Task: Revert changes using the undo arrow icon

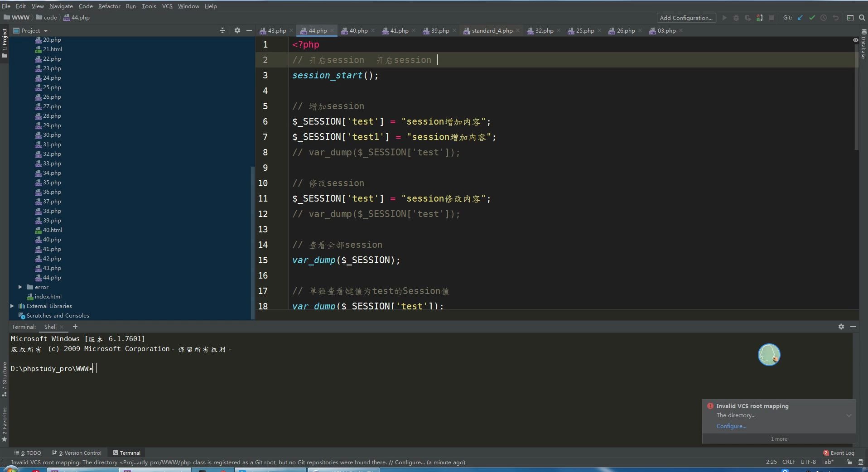Action: click(x=836, y=18)
